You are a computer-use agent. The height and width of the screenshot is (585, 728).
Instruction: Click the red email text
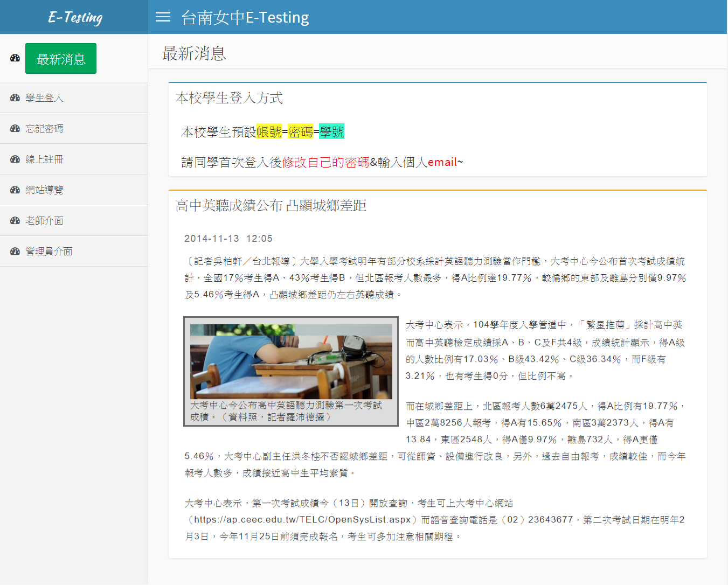click(x=442, y=162)
